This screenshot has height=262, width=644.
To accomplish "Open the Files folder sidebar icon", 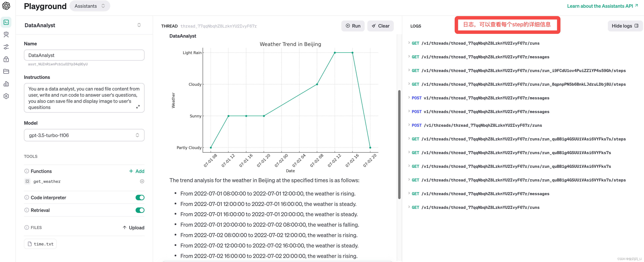I will pos(6,71).
